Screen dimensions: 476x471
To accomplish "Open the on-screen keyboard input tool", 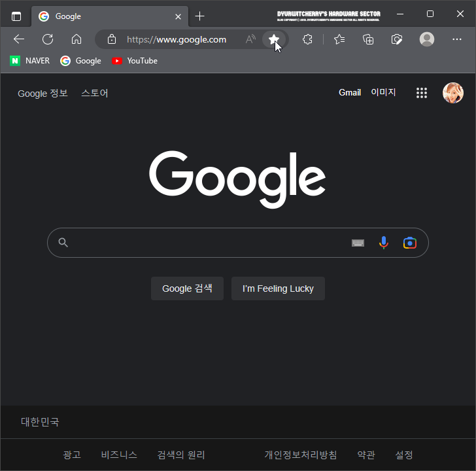I will coord(358,243).
